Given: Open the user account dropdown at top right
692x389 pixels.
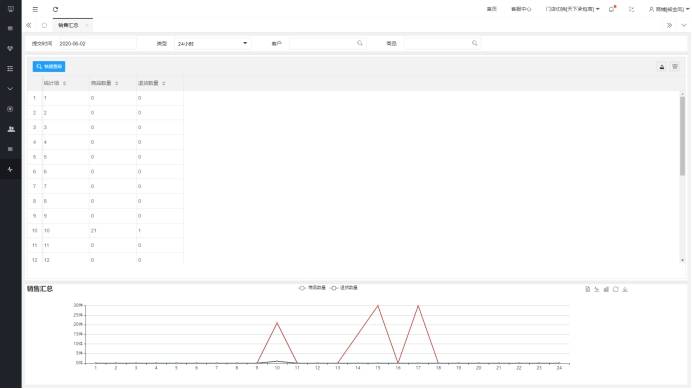Looking at the screenshot, I should (x=669, y=9).
